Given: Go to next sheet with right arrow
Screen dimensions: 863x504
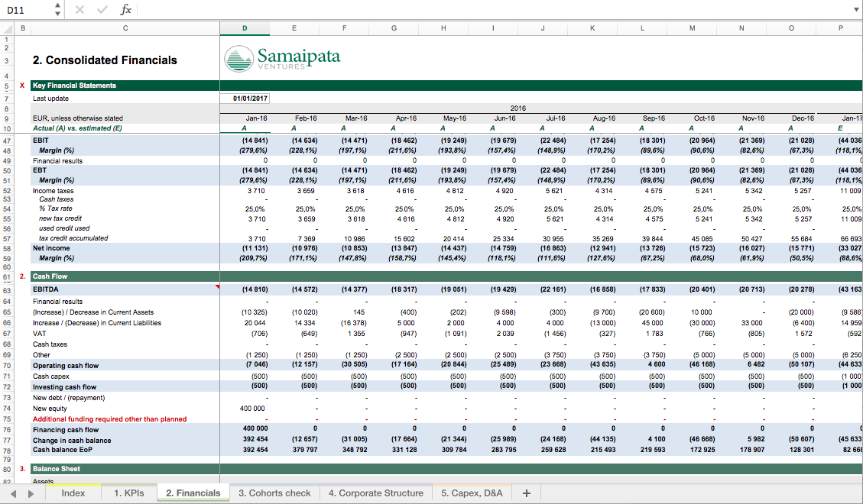Looking at the screenshot, I should (31, 493).
